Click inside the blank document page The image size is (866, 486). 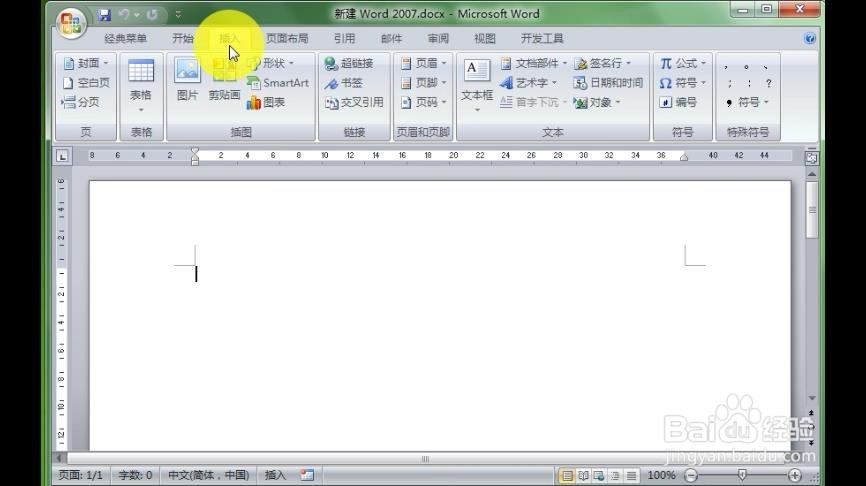click(440, 315)
